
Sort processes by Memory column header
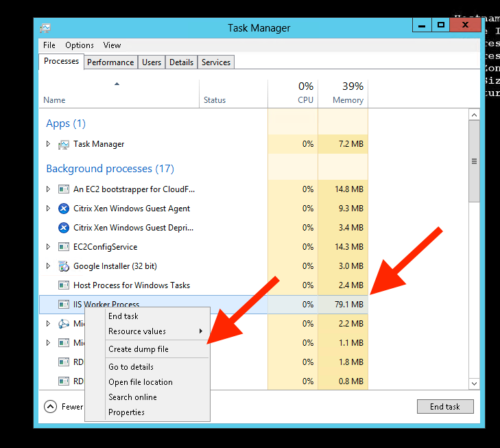point(347,100)
